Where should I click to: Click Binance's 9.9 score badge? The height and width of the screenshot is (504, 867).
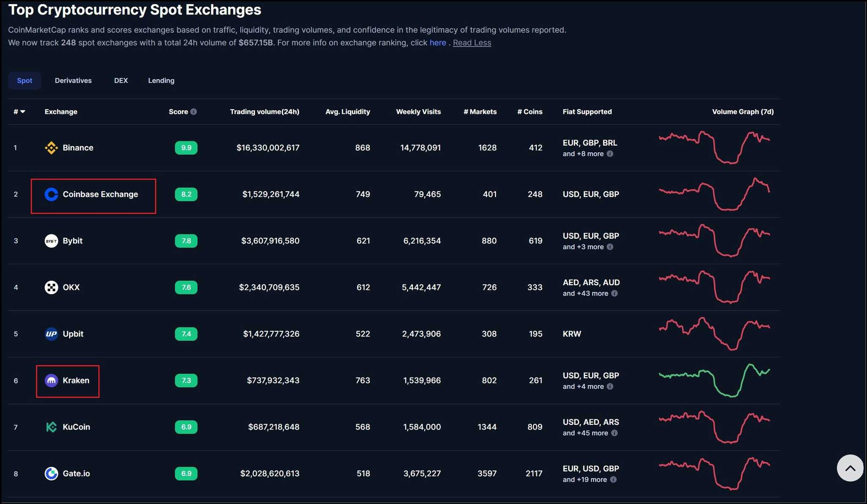186,148
